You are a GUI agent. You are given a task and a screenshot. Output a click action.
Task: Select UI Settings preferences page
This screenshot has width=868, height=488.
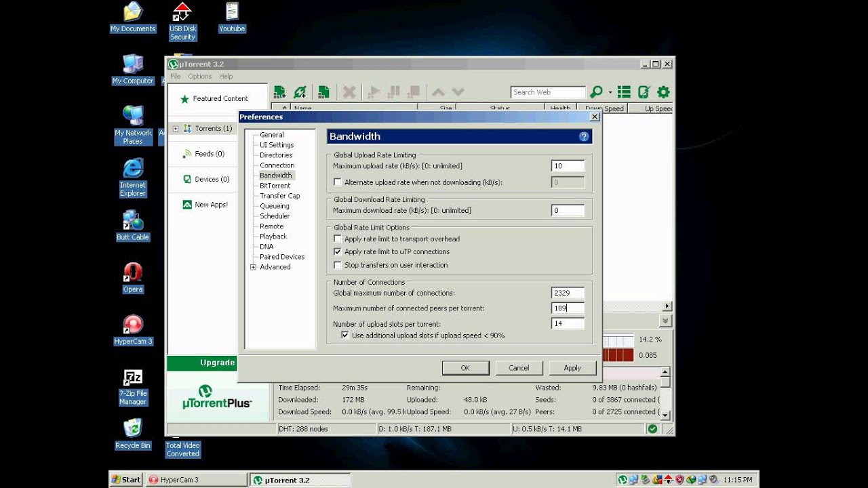coord(277,145)
